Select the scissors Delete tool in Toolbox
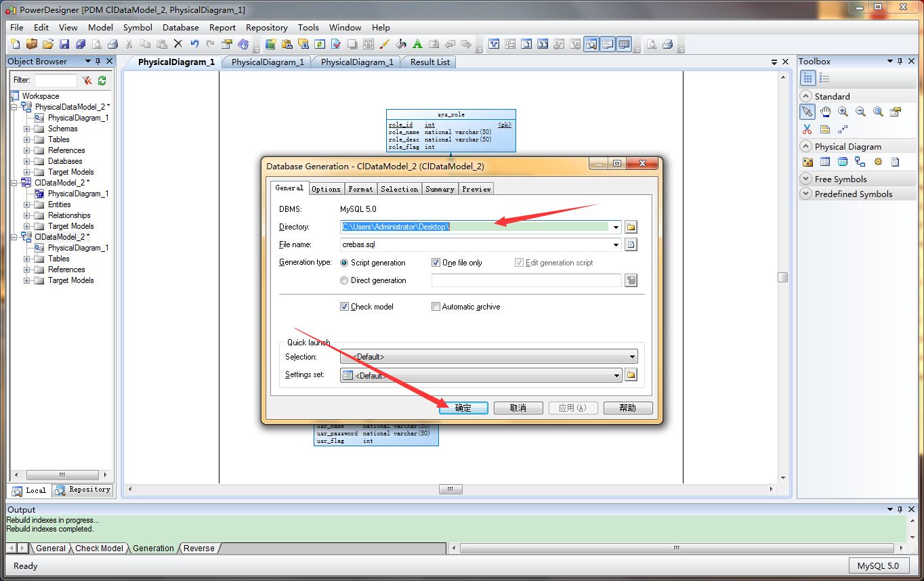 [807, 129]
